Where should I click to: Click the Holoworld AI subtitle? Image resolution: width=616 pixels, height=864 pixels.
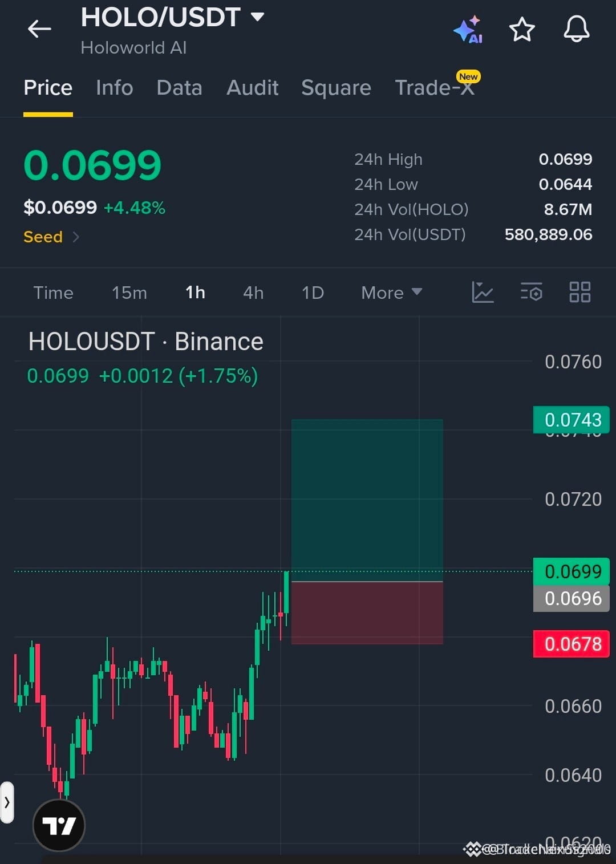133,47
